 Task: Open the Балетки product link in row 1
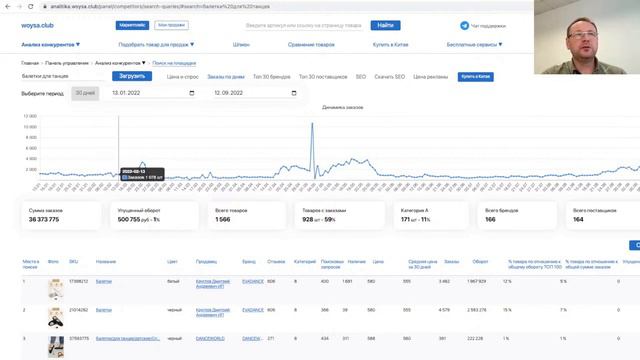(104, 282)
